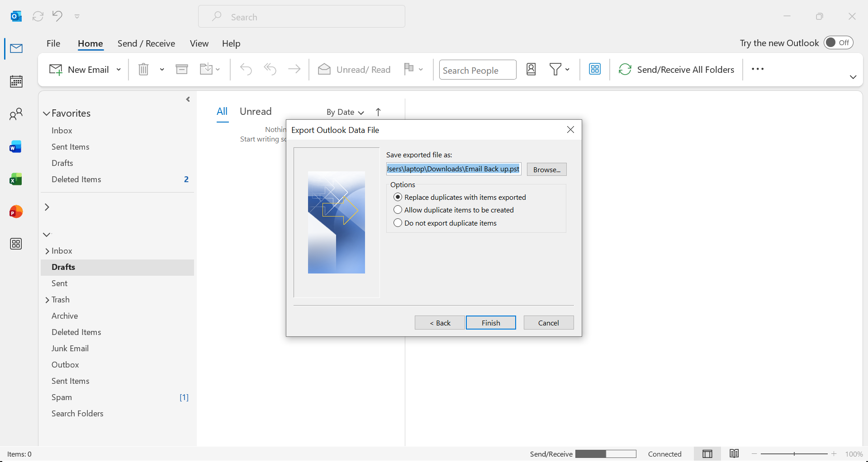Collapse the mailbox account folder list
This screenshot has width=868, height=462.
(47, 235)
